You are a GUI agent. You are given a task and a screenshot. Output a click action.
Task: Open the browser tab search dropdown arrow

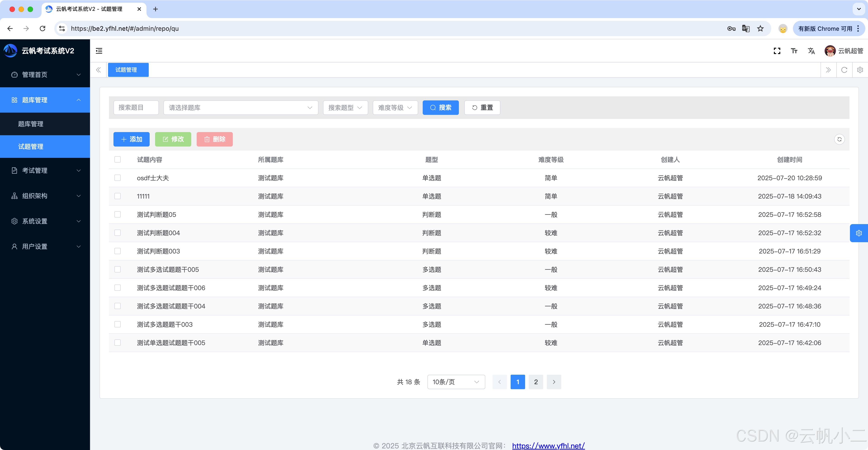859,9
